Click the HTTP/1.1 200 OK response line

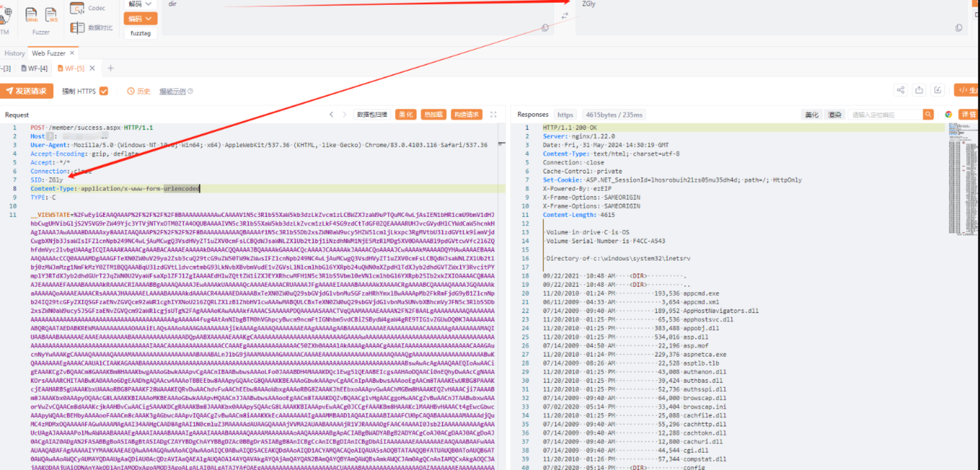(x=570, y=128)
